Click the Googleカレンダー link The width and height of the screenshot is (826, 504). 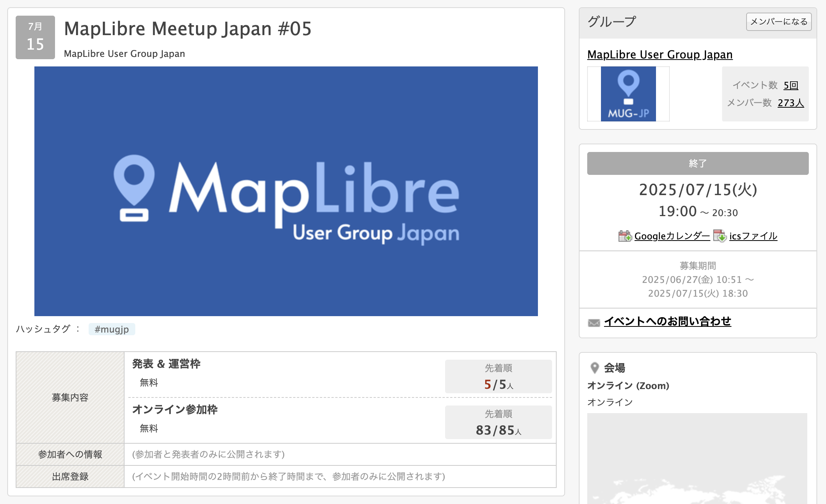point(672,236)
